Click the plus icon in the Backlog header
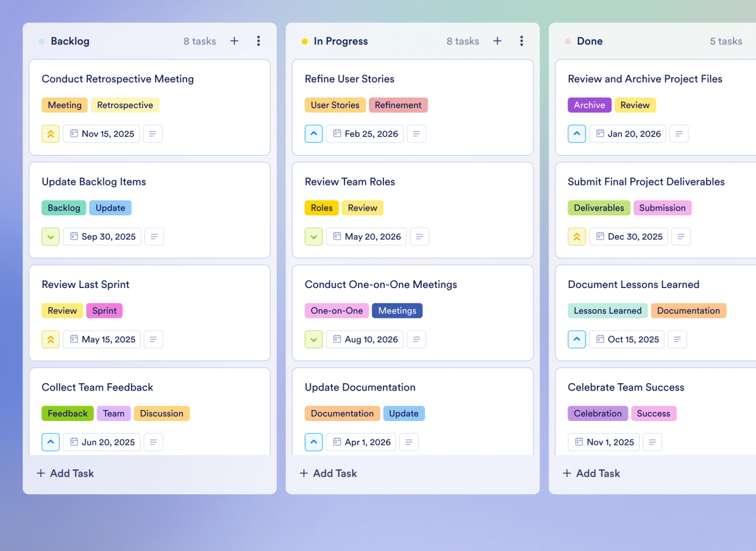 tap(234, 41)
